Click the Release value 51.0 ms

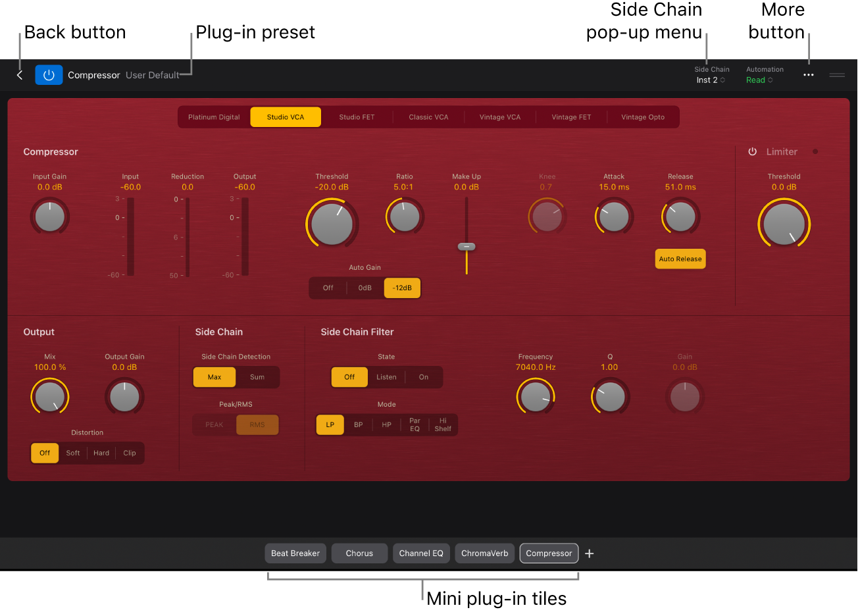click(680, 187)
